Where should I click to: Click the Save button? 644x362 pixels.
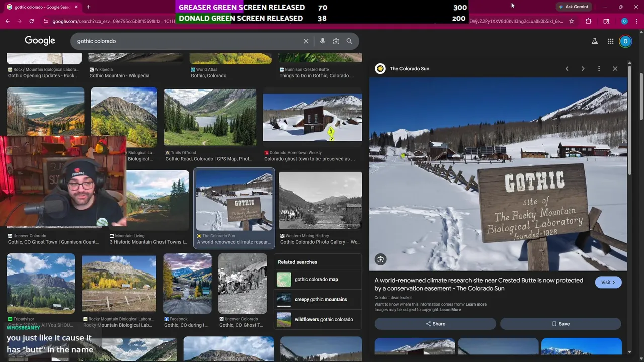click(x=560, y=324)
